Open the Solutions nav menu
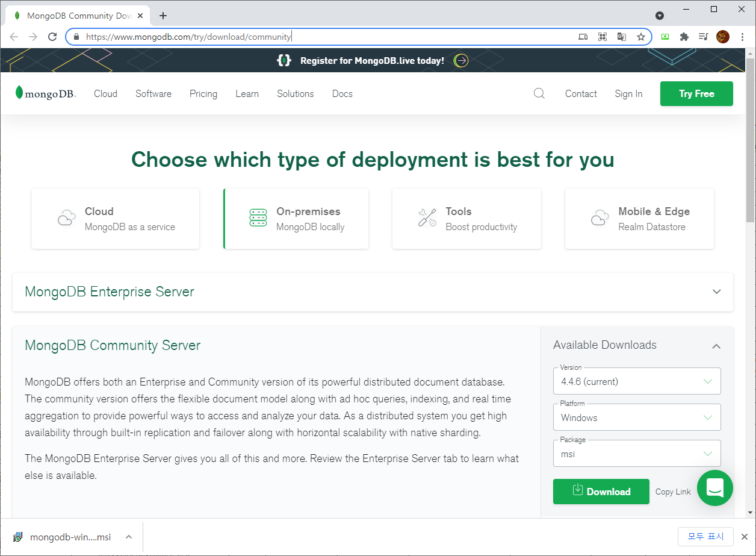Screen dimensions: 756x556 [296, 94]
